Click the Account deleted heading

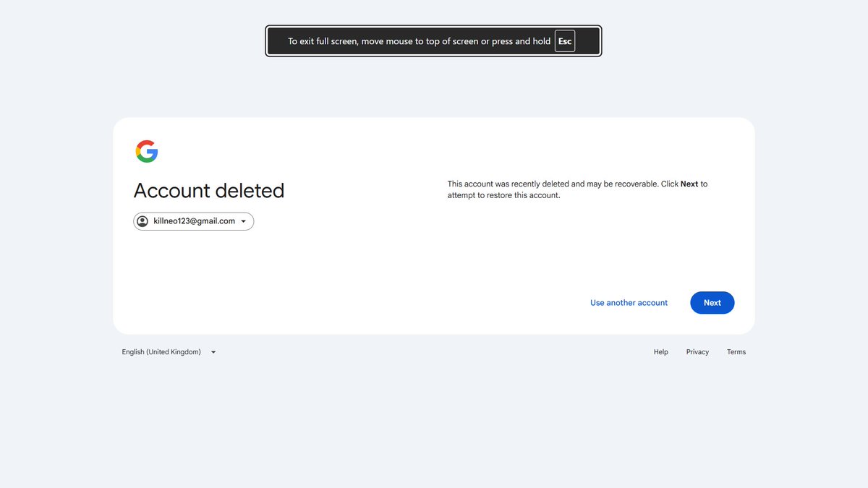tap(209, 191)
